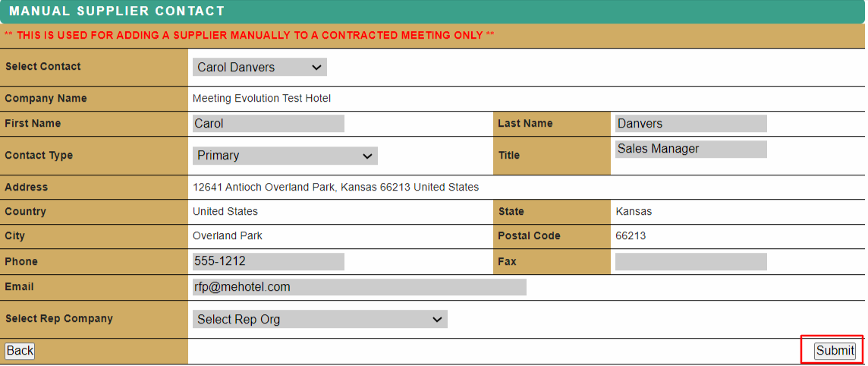Screen dimensions: 868x366
Task: Open the Select Contact dropdown showing Carol Danvers
Action: tap(259, 68)
